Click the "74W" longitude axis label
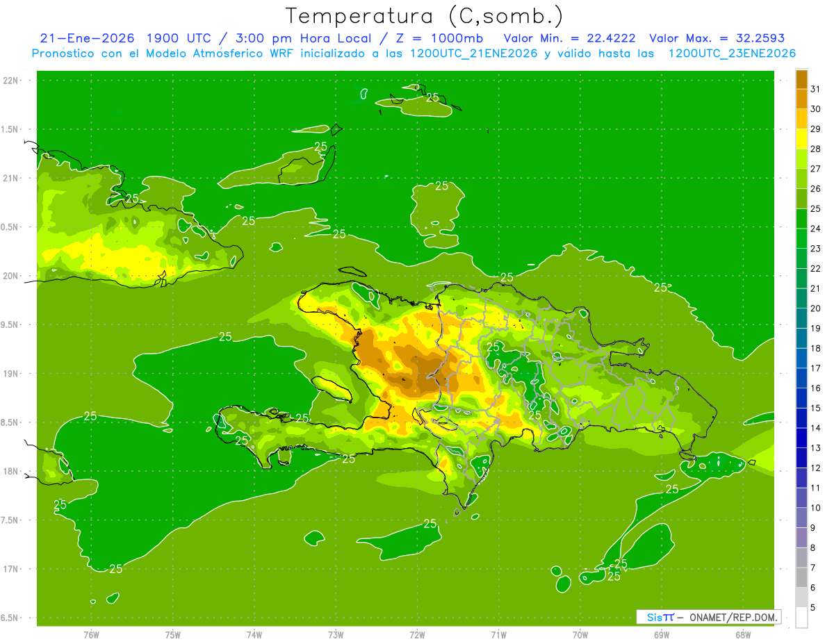834x644 pixels. (254, 634)
